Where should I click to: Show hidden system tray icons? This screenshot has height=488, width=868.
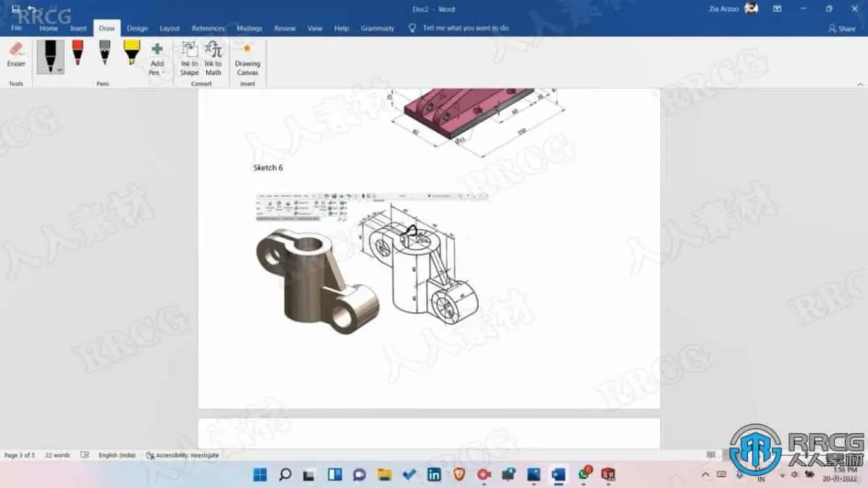[x=705, y=474]
